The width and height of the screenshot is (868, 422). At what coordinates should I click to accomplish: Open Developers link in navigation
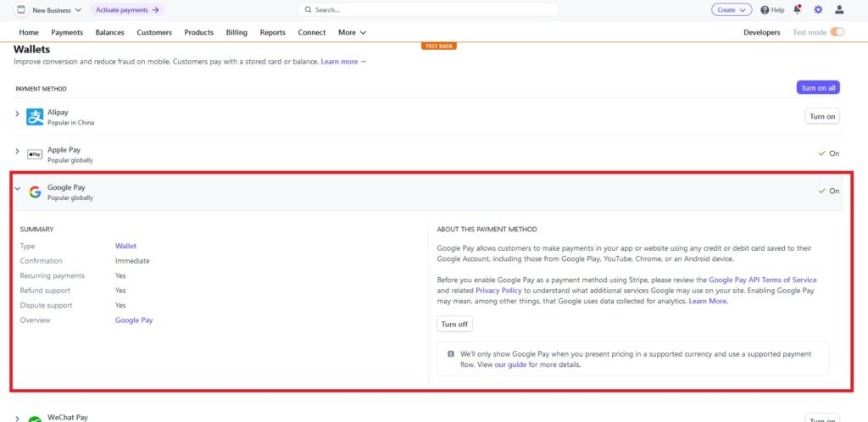pos(762,33)
